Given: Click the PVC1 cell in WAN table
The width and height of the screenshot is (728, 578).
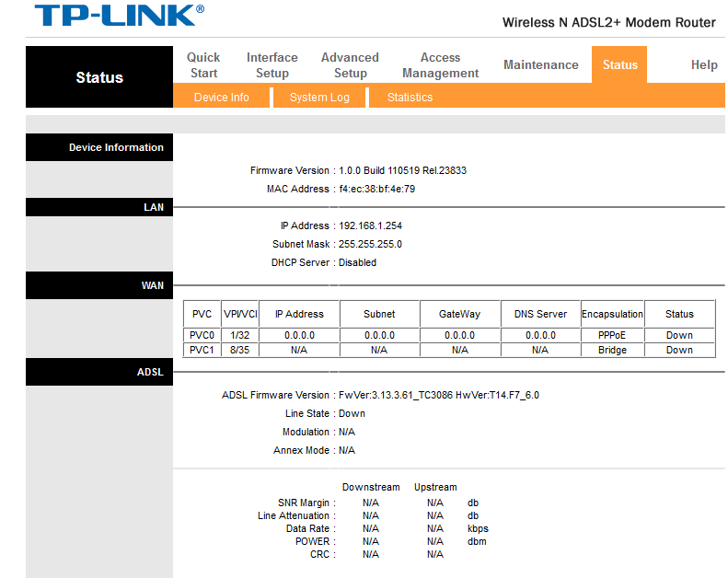Looking at the screenshot, I should [202, 350].
